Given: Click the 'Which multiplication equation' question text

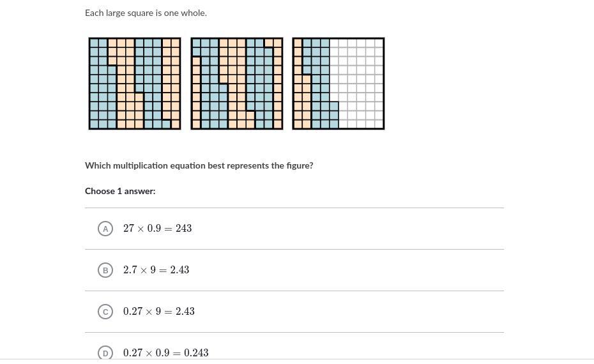Looking at the screenshot, I should click(199, 165).
